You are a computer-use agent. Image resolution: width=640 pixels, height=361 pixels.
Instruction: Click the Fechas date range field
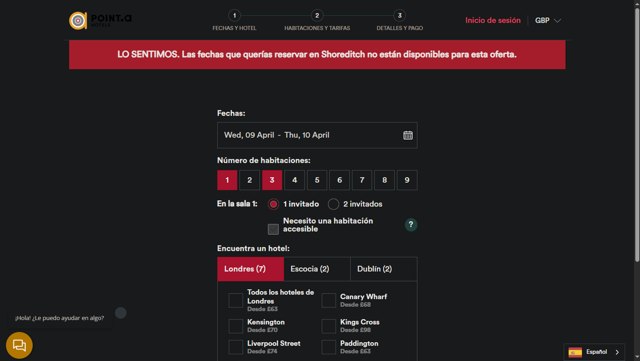tap(317, 135)
